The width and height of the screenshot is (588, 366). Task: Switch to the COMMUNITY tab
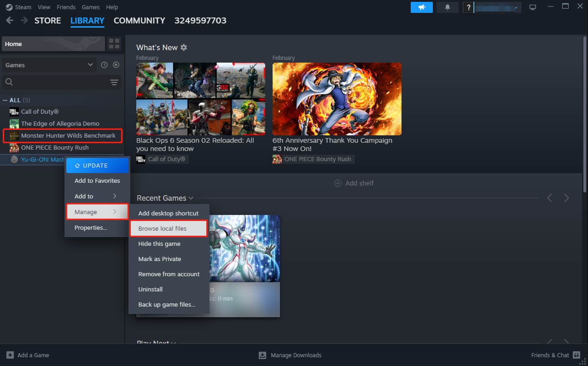pyautogui.click(x=139, y=21)
